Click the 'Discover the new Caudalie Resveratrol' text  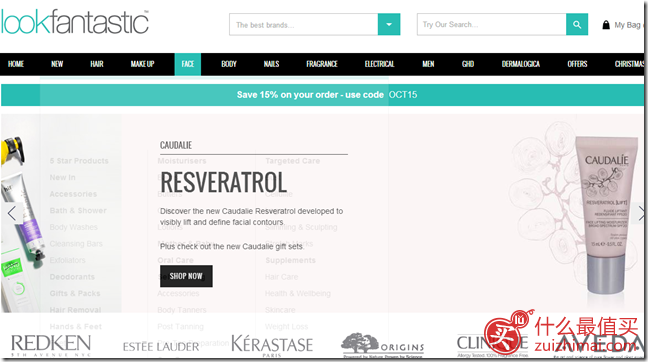coord(251,217)
